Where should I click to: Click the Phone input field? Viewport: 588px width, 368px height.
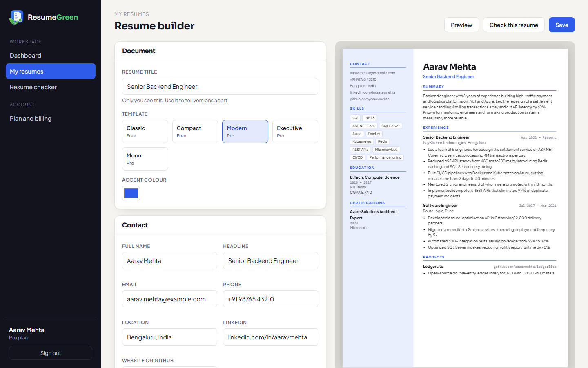pos(271,299)
